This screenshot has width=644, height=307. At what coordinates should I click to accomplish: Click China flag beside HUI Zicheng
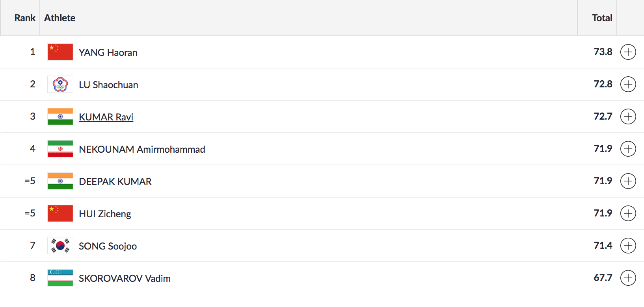click(60, 213)
